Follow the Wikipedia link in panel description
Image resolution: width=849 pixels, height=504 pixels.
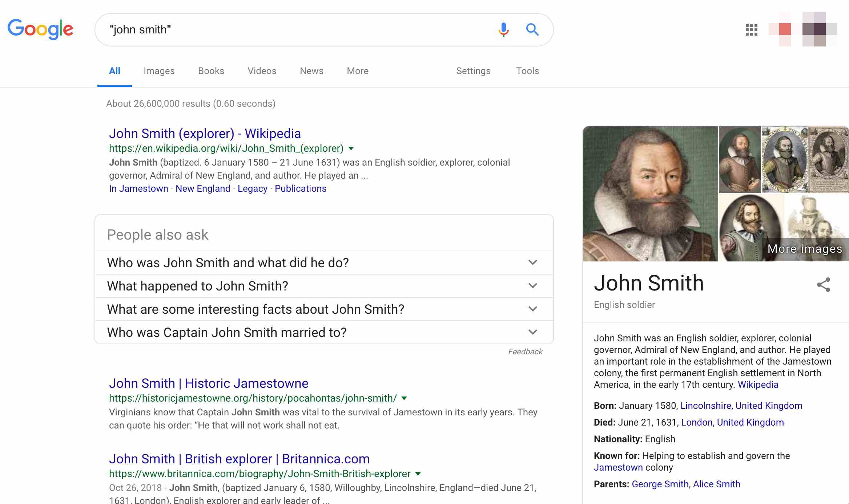click(x=758, y=385)
